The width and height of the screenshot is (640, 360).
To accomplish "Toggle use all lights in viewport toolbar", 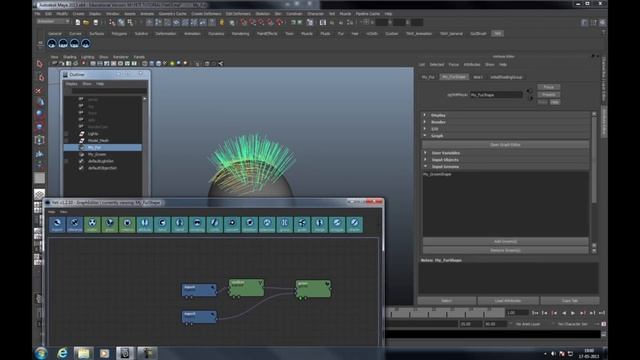I will [172, 64].
